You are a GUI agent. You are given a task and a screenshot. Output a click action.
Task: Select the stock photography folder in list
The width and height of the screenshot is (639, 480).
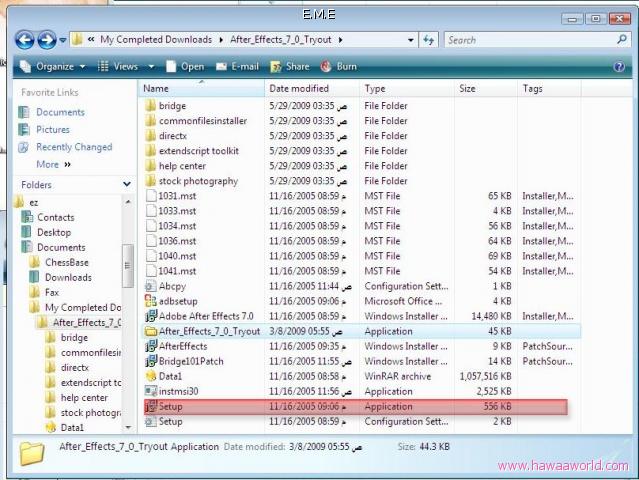coord(197,181)
